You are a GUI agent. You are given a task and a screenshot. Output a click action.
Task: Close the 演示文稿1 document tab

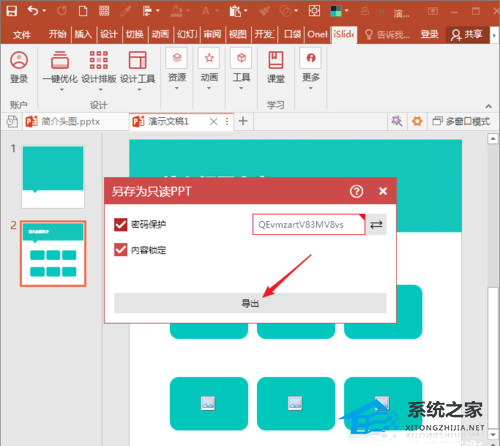click(214, 121)
